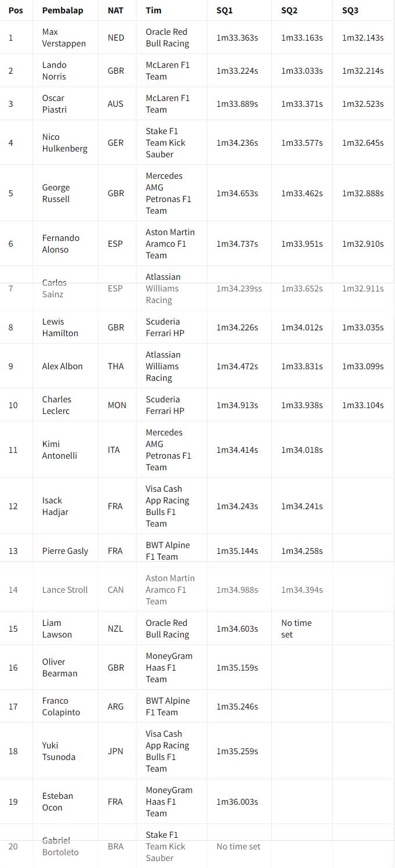Select Lewis Hamilton in the table
Viewport: 395px width, 868px height.
(60, 327)
